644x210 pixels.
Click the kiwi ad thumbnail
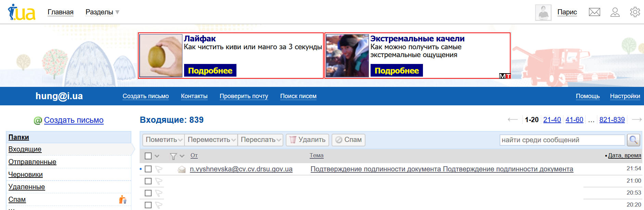[161, 55]
